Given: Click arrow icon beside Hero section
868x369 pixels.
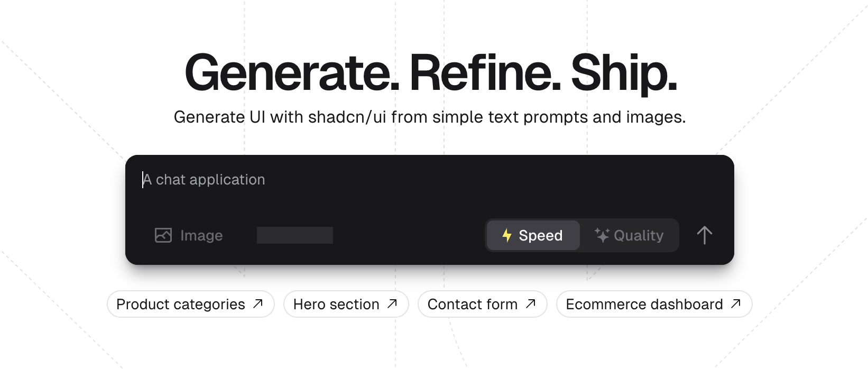Looking at the screenshot, I should (x=392, y=303).
